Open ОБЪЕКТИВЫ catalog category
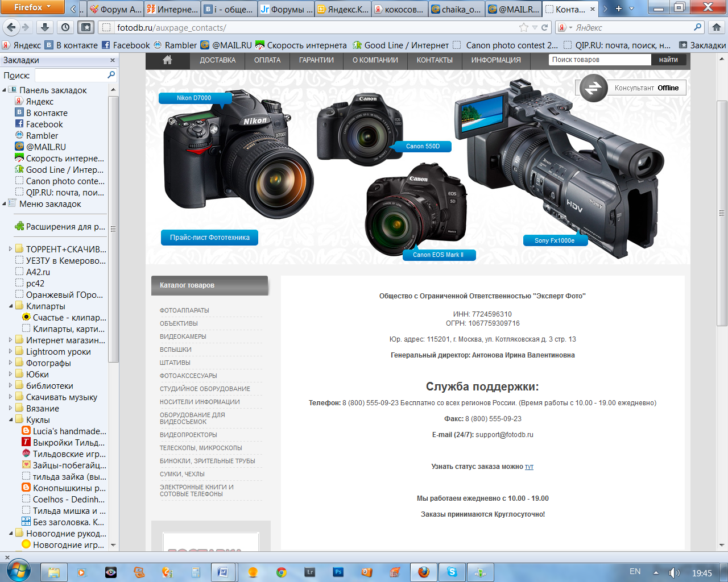This screenshot has height=582, width=728. coord(179,323)
